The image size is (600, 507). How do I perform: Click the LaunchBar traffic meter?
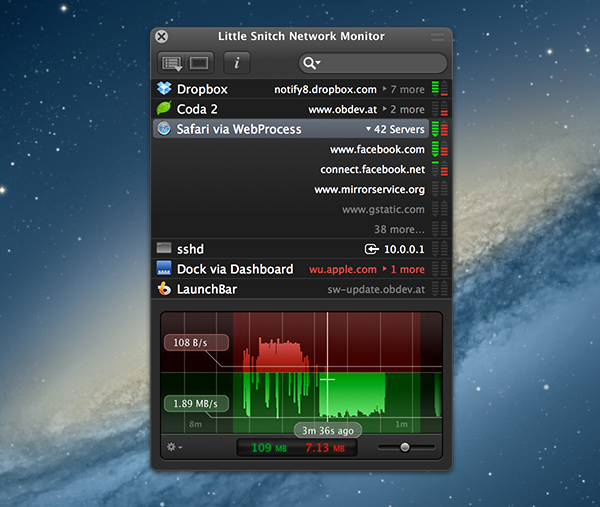440,289
